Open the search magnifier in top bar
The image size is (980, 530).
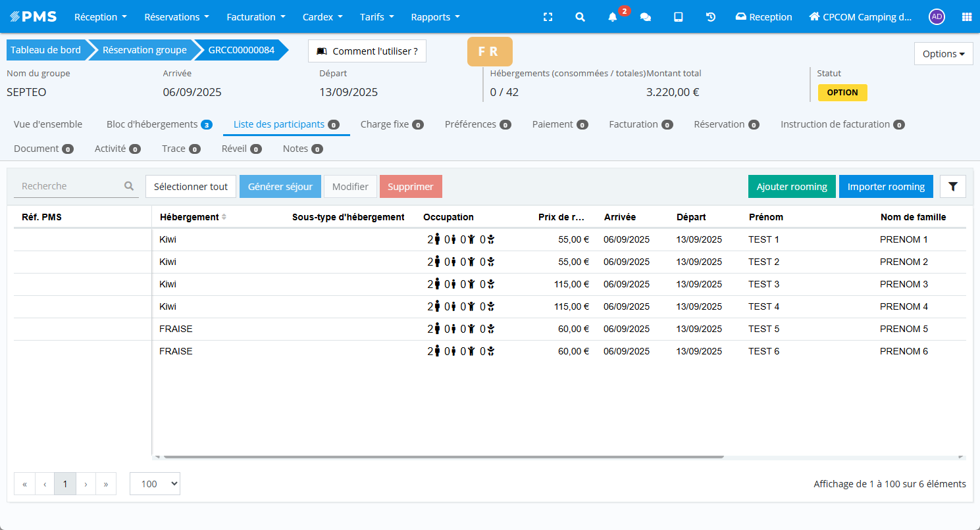[580, 17]
